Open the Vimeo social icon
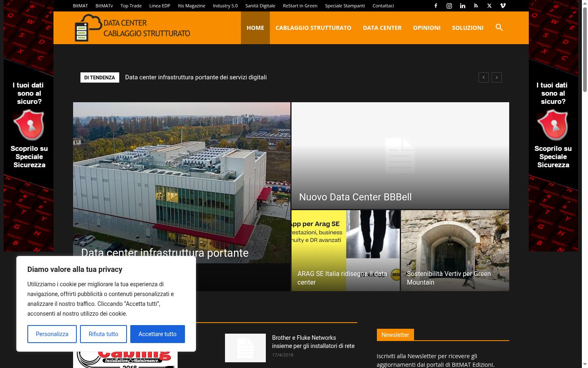Screen dimensions: 588x368 pos(503,6)
